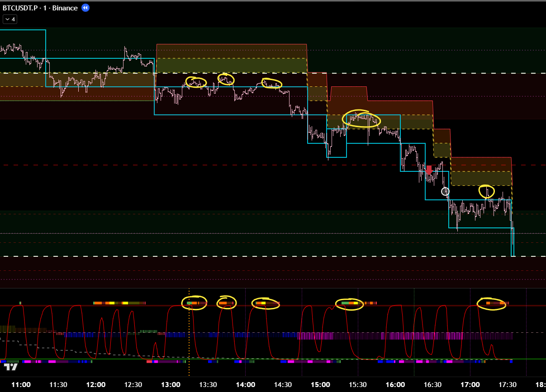Select the red down arrow marker on chart
The width and height of the screenshot is (546, 392).
click(429, 170)
